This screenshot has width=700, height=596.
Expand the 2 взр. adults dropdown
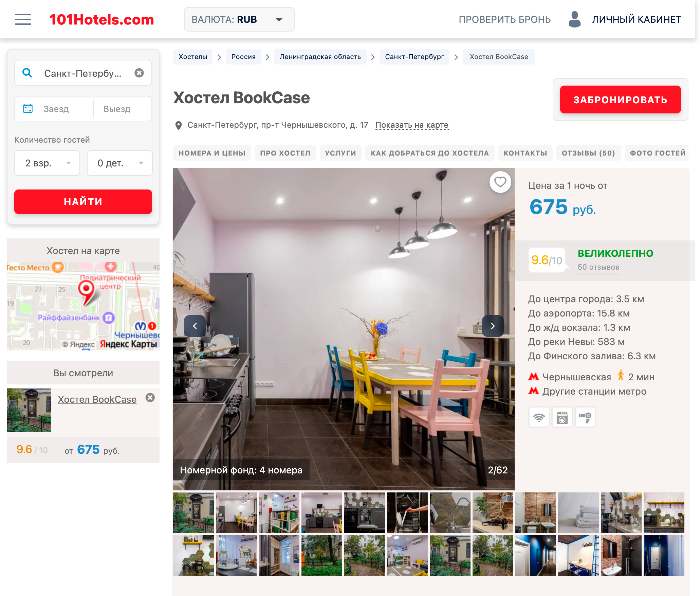pos(47,163)
